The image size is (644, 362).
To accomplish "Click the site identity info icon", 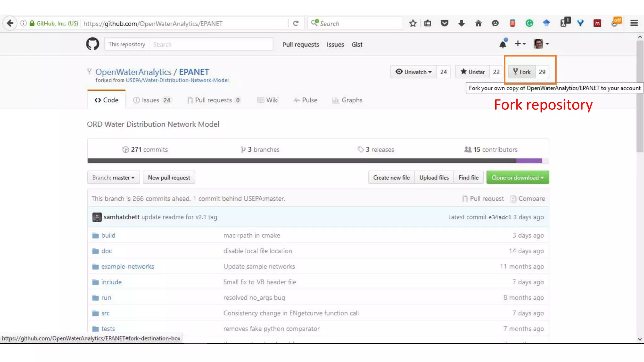I will tap(23, 23).
